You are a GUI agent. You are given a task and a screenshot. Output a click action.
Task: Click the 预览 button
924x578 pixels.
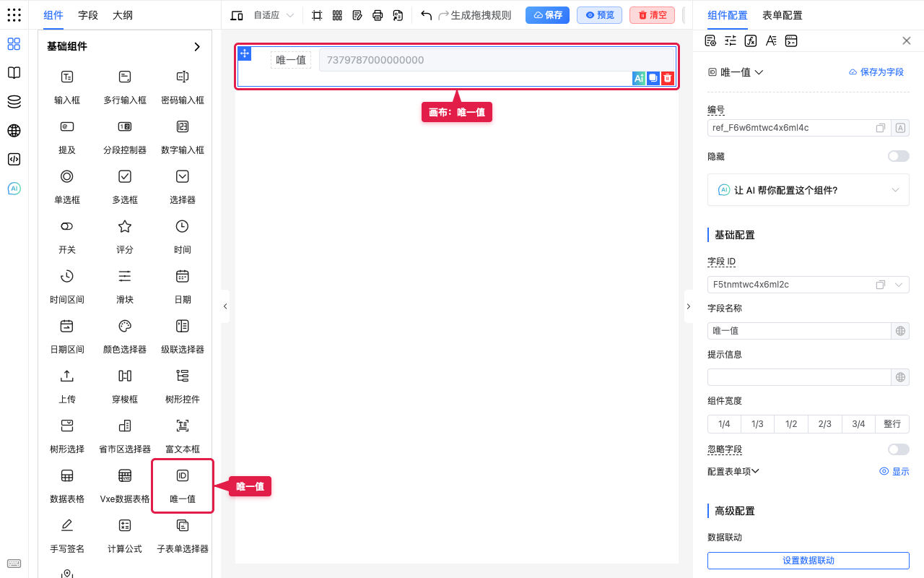coord(600,15)
